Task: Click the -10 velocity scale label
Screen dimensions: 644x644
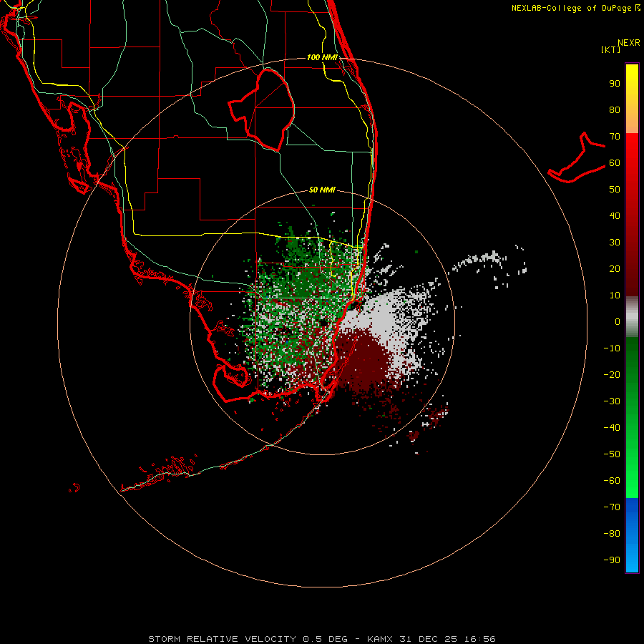Action: pos(612,348)
